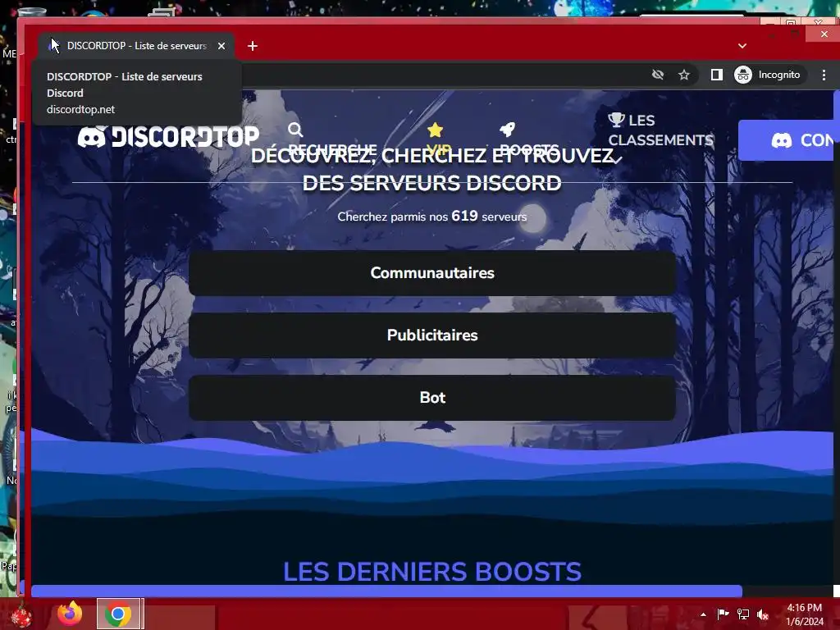This screenshot has width=840, height=630.
Task: Open a new tab with the plus button
Action: 253,46
